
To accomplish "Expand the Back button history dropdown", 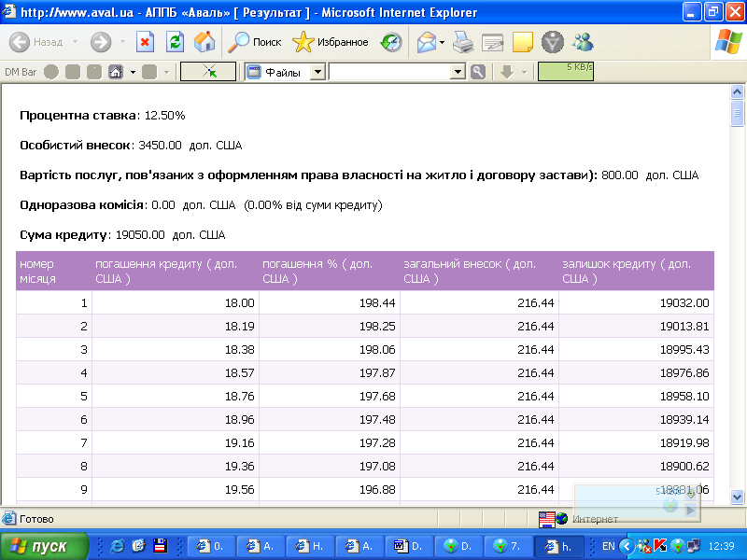I will coord(73,42).
